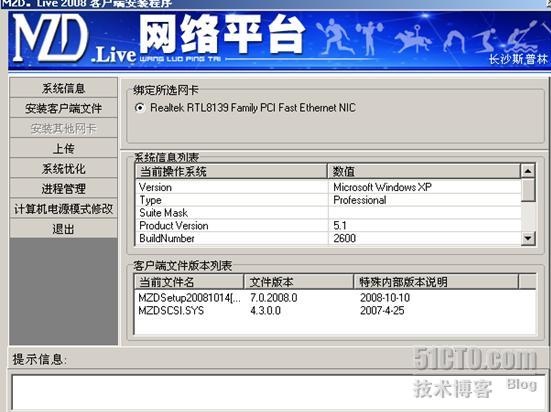The height and width of the screenshot is (412, 551).
Task: Click file version 7.0.2008.0
Action: tap(273, 298)
